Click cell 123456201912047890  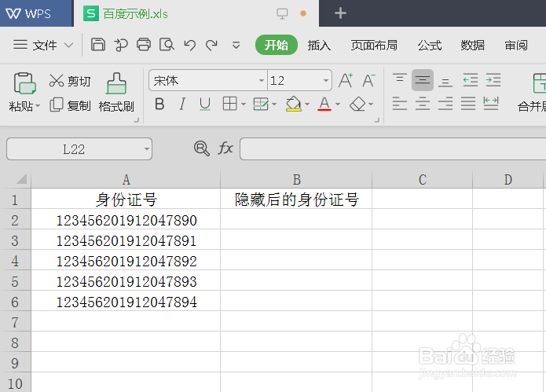coord(126,221)
